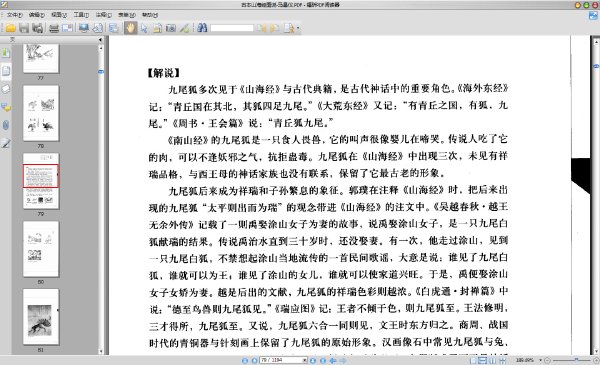Screen dimensions: 600x365
Task: Click the zoom slider handle
Action: [x=576, y=360]
